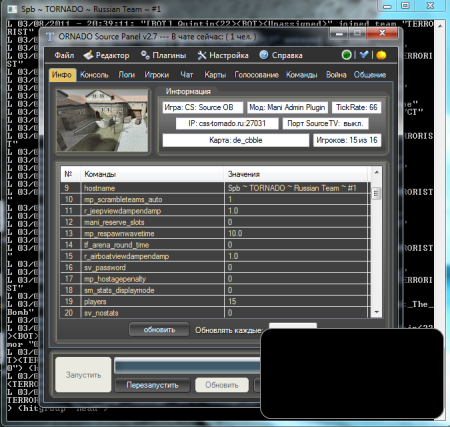Image resolution: width=450 pixels, height=427 pixels.
Task: Click the Плагины gears icon
Action: [145, 55]
